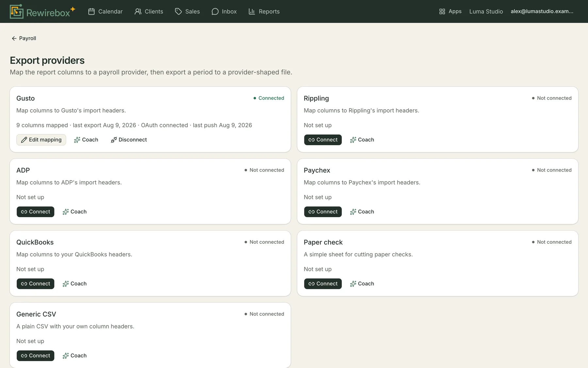
Task: Click the QuickBooks card title
Action: coord(35,242)
